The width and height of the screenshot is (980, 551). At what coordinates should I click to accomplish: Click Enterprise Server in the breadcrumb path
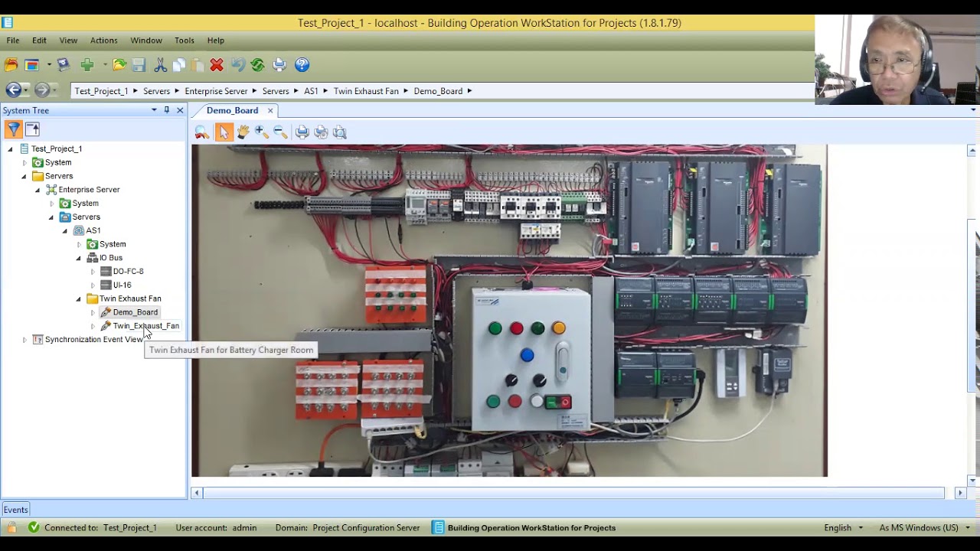pyautogui.click(x=216, y=91)
